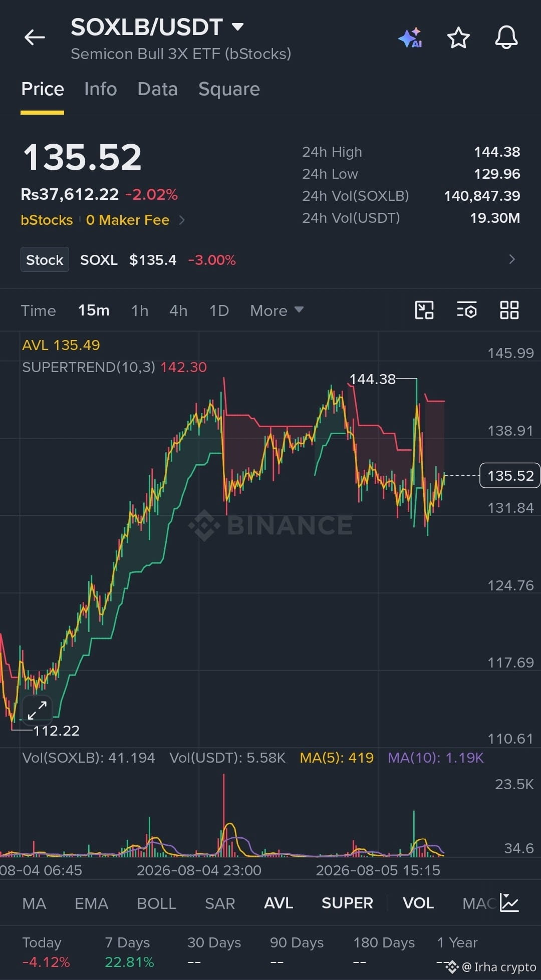Switch to the Square tab
This screenshot has height=980, width=541.
[x=229, y=89]
